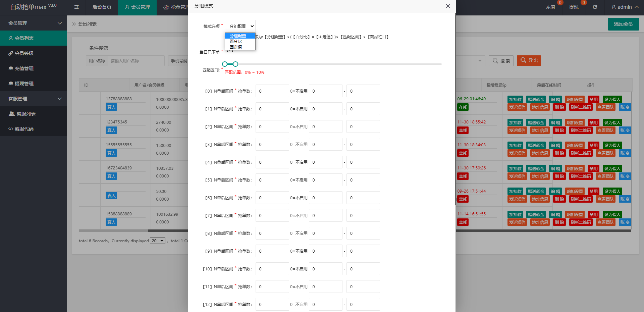644x312 pixels.
Task: Click 设为假人 for the 11-14 16:51:55 row
Action: click(612, 215)
